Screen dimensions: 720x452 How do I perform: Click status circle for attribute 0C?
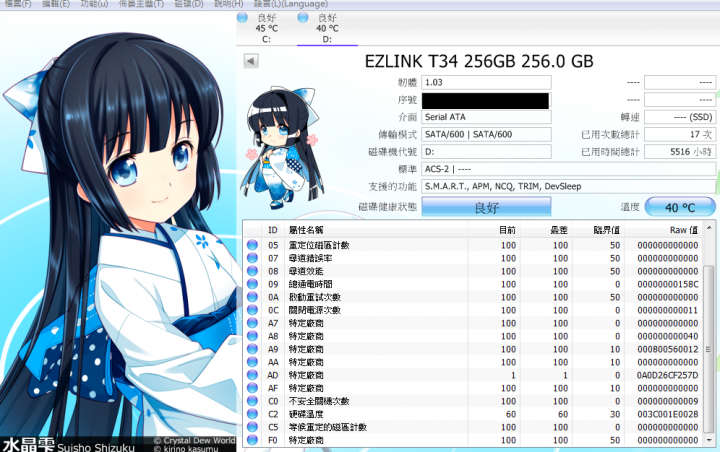point(252,310)
